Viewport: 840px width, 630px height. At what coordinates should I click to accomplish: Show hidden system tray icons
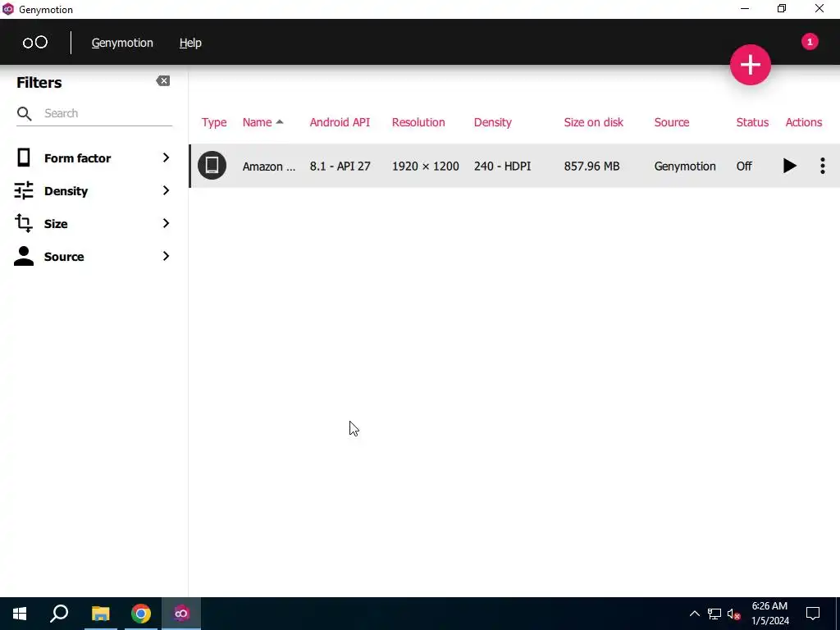coord(694,614)
